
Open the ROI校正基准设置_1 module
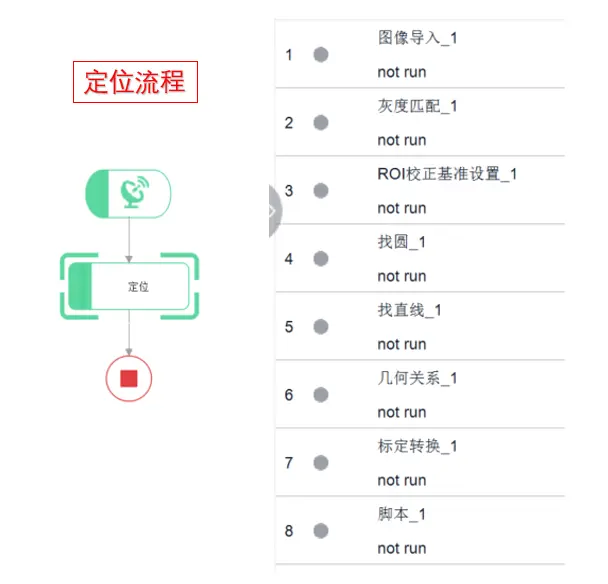420,190
